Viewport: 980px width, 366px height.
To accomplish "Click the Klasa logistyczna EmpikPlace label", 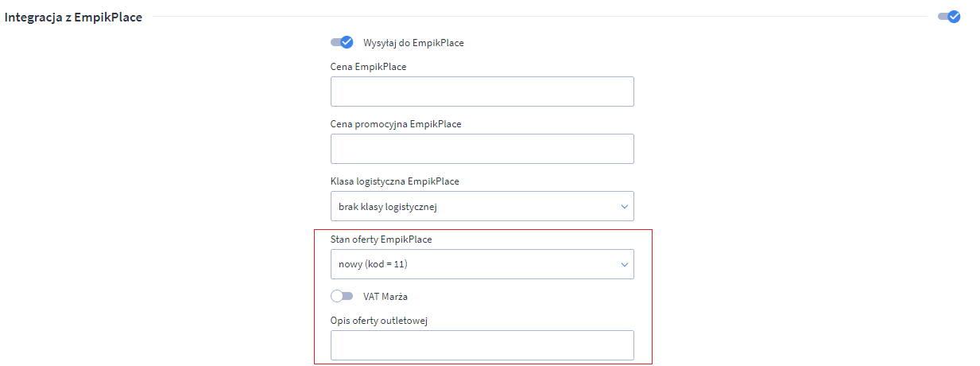I will pyautogui.click(x=394, y=181).
